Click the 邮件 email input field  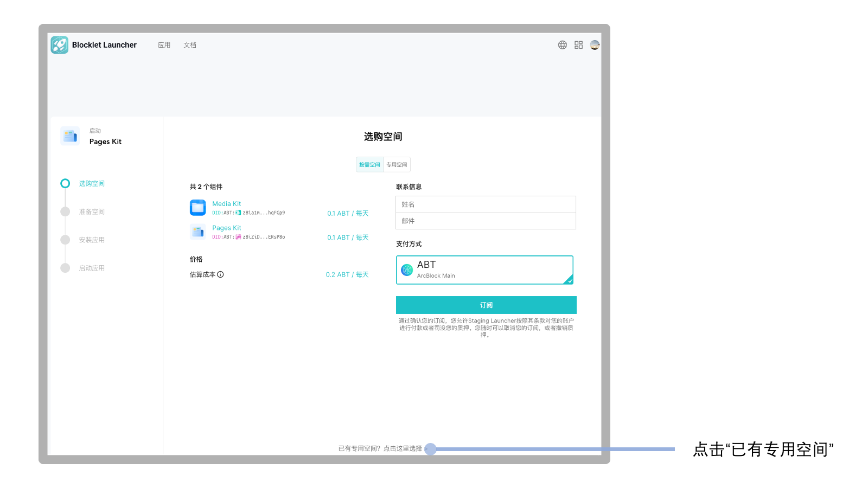(486, 221)
